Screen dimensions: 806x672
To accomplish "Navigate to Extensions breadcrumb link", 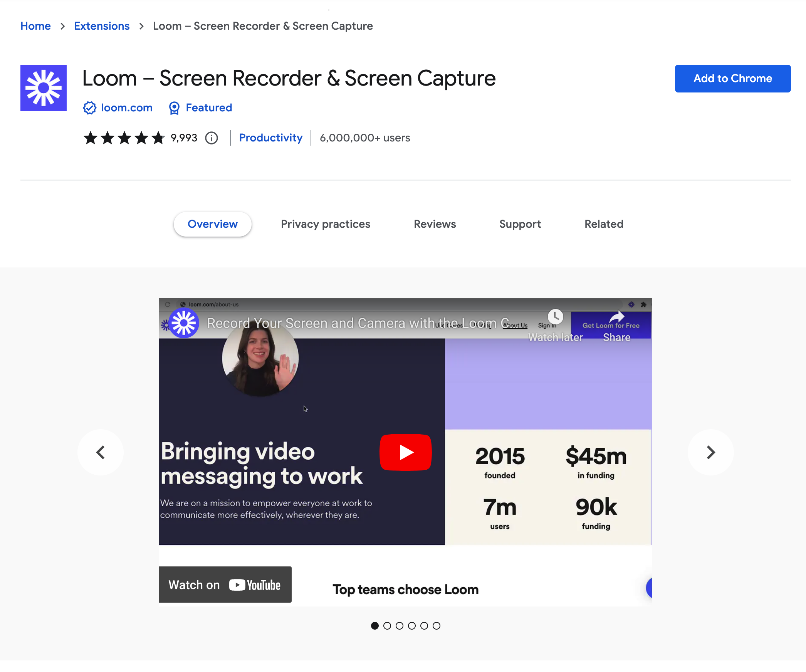I will click(102, 26).
